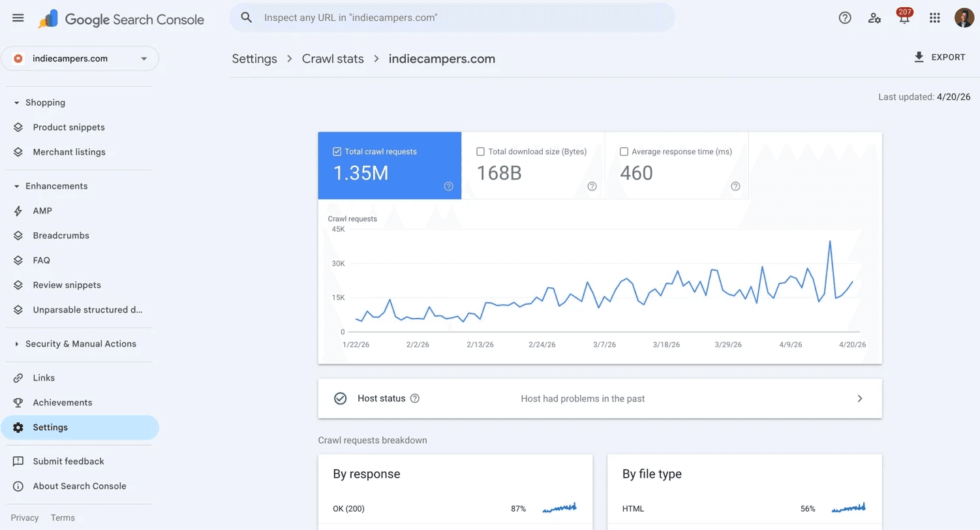980x530 pixels.
Task: Click the AMP lightning bolt icon
Action: pyautogui.click(x=18, y=211)
